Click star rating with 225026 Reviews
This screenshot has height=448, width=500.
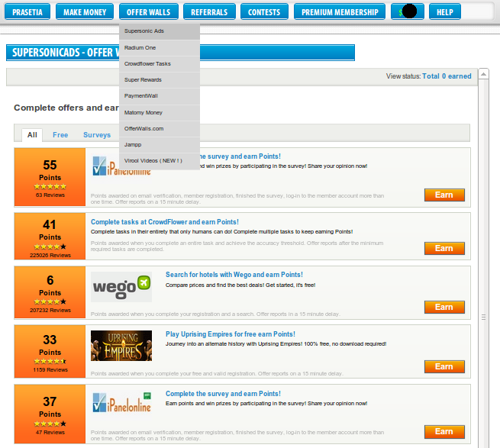coord(50,247)
